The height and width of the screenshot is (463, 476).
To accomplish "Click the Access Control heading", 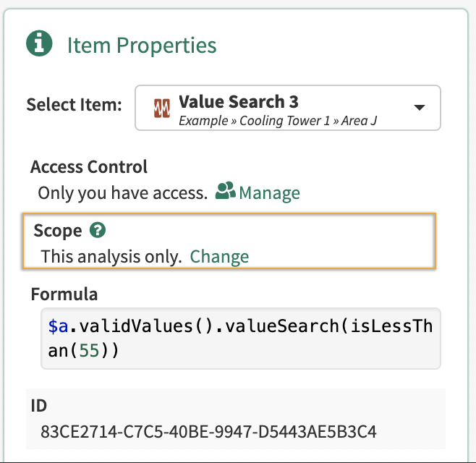I will [89, 167].
